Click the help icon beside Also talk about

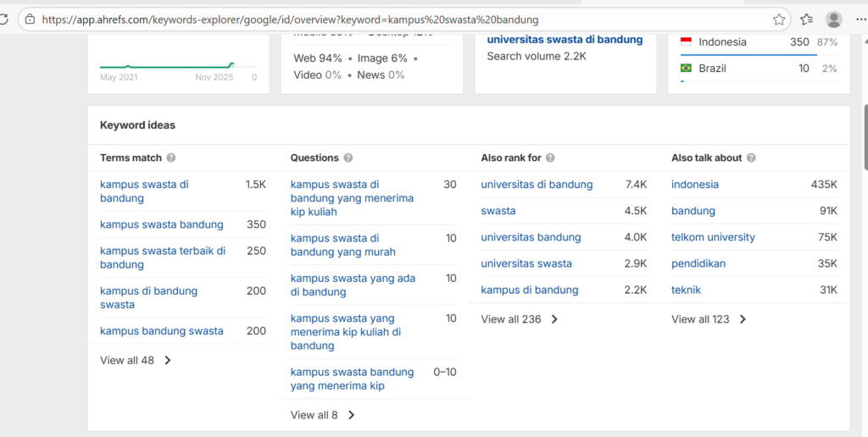point(751,158)
